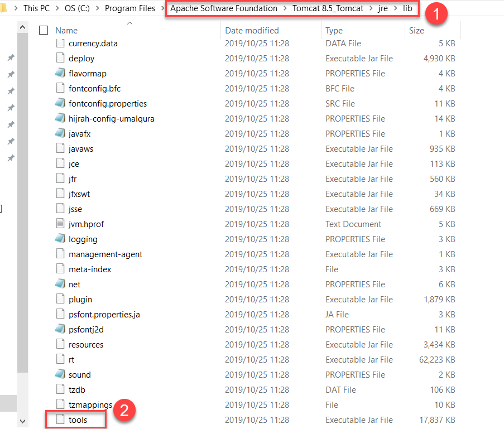Click the psfontj2d properties file icon
The image size is (504, 429).
pos(60,329)
